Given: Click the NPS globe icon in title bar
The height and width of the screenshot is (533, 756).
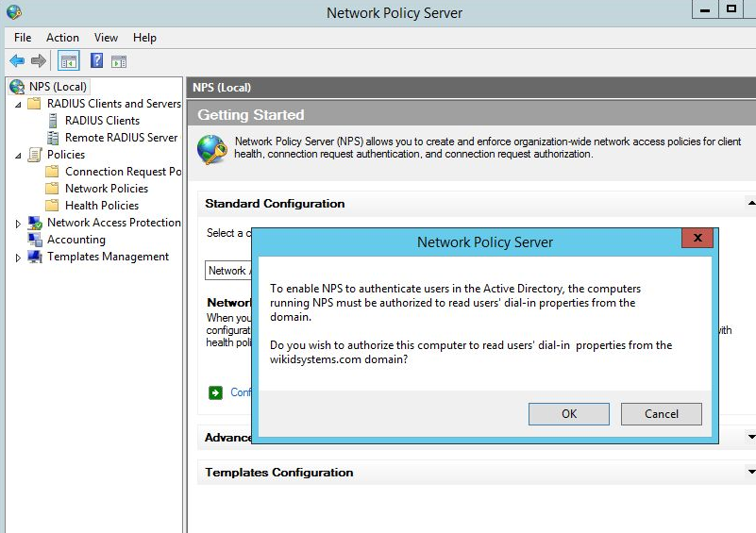Looking at the screenshot, I should [x=14, y=12].
